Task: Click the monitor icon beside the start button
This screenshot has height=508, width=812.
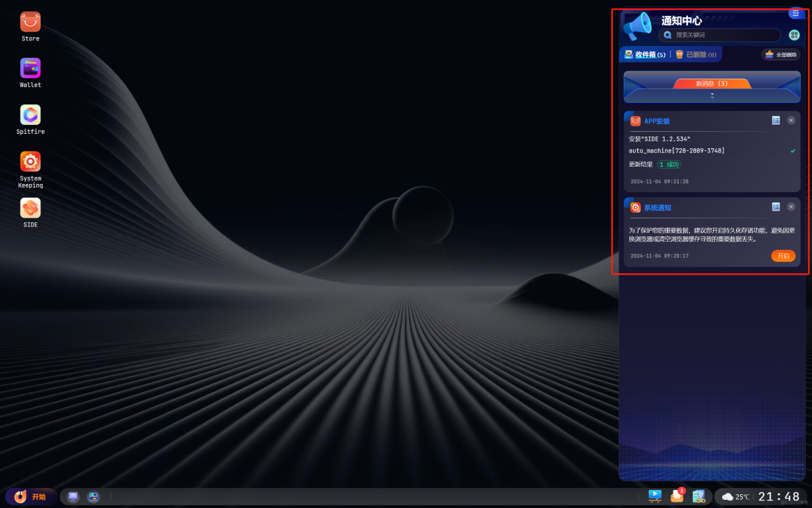Action: click(73, 496)
